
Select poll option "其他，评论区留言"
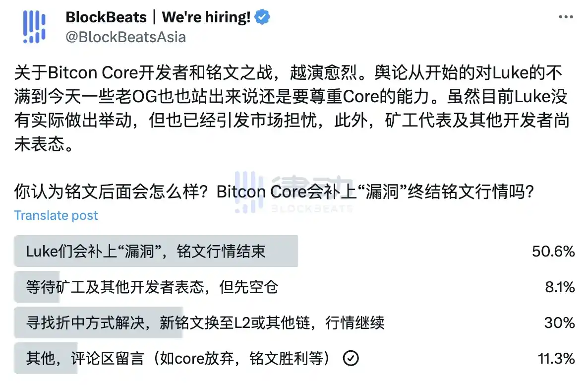point(178,358)
